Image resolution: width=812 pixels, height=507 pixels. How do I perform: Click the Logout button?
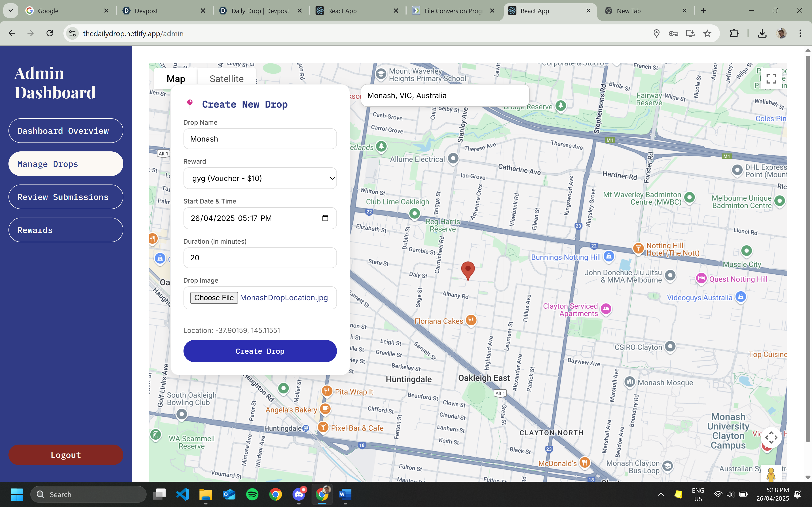(66, 455)
